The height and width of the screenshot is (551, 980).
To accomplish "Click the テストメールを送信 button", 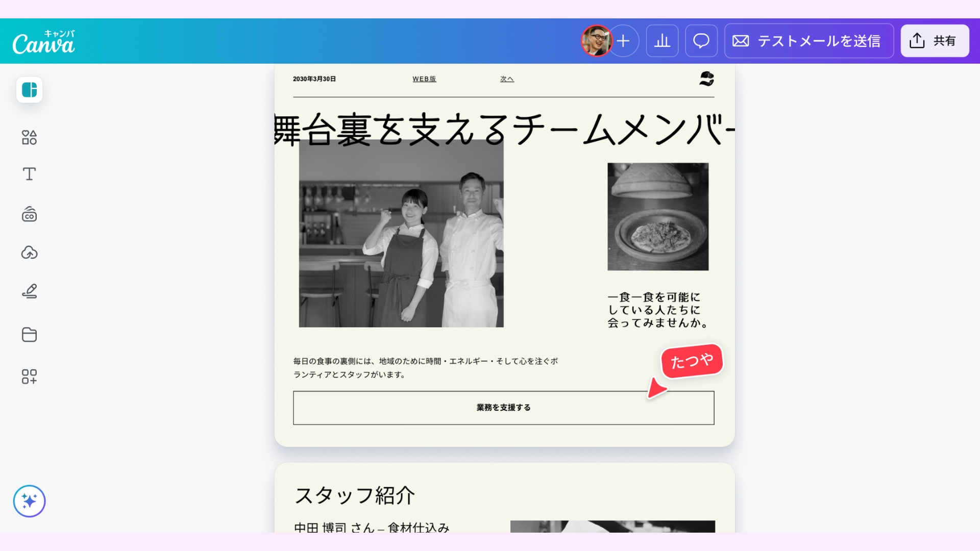I will point(809,41).
